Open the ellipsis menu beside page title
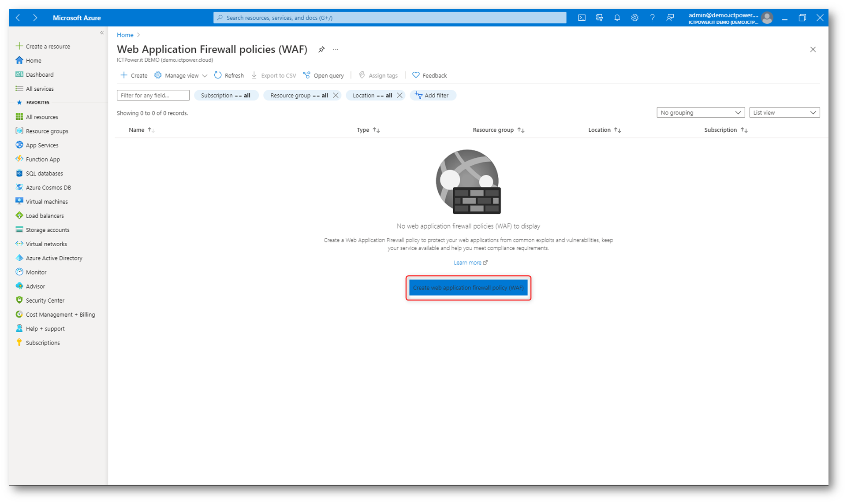 [x=336, y=49]
